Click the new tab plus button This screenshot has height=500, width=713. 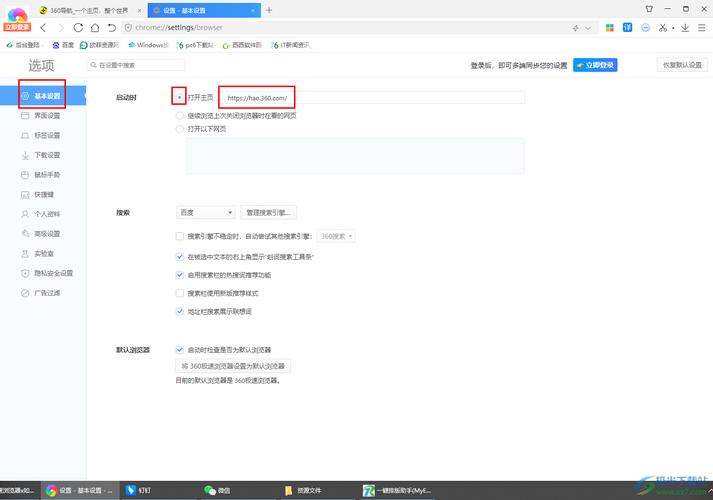pyautogui.click(x=268, y=9)
